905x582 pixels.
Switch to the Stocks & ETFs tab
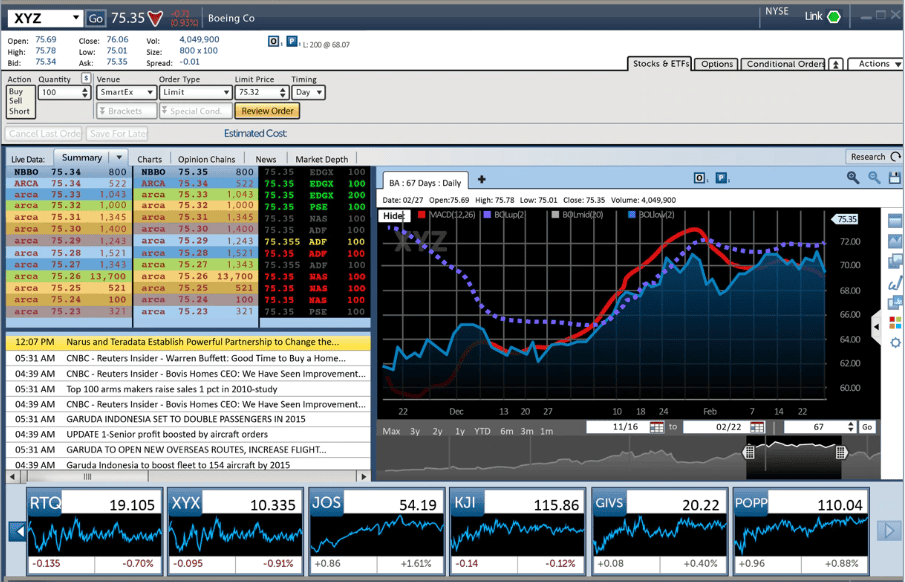click(660, 64)
